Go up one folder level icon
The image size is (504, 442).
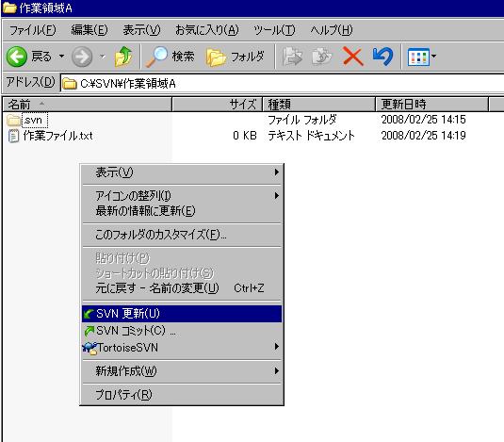[123, 57]
